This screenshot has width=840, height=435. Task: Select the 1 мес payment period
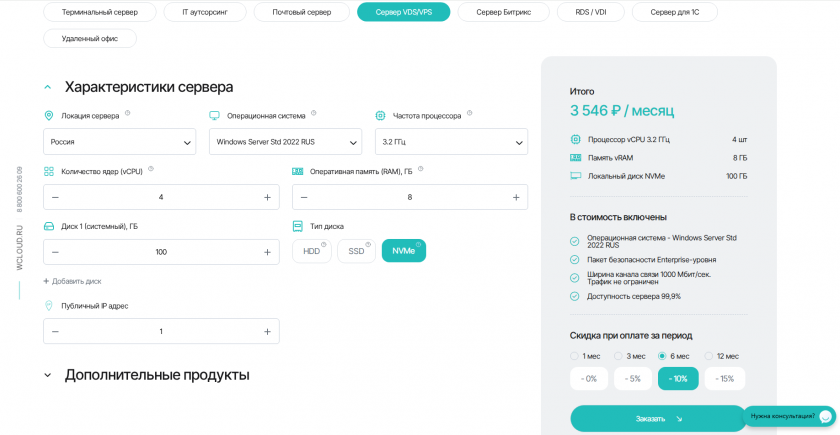point(574,356)
